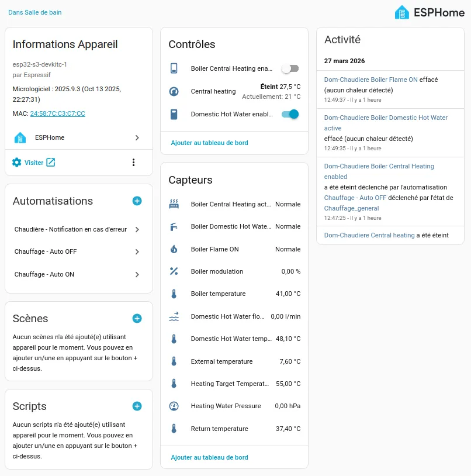Image resolution: width=471 pixels, height=476 pixels.
Task: Select the Domestic Hot Water flow waves icon
Action: point(174,316)
